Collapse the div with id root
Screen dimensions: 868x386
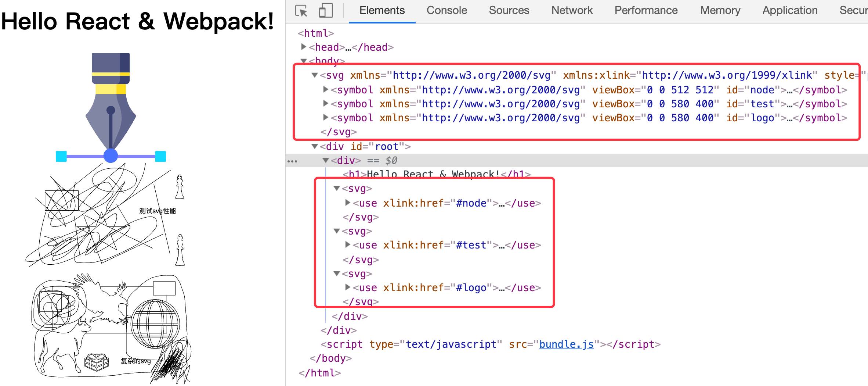(315, 147)
